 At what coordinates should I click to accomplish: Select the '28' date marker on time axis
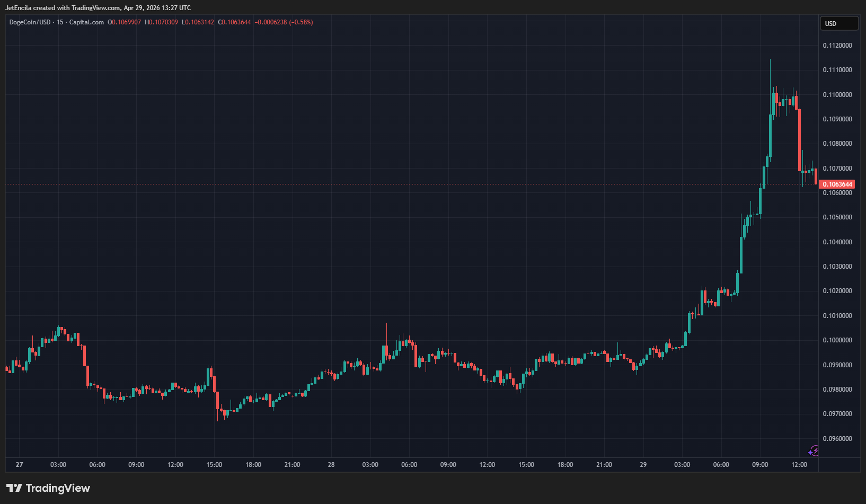click(331, 465)
